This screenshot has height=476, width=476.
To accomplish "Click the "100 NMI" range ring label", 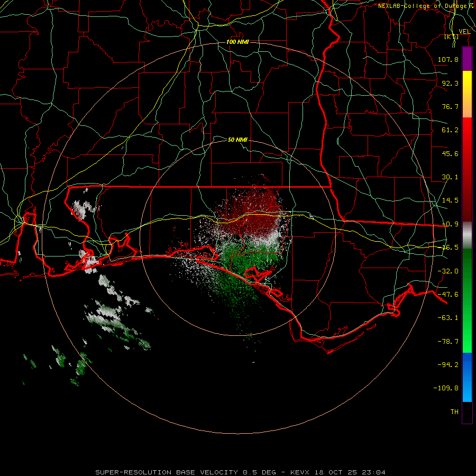I will pyautogui.click(x=237, y=42).
